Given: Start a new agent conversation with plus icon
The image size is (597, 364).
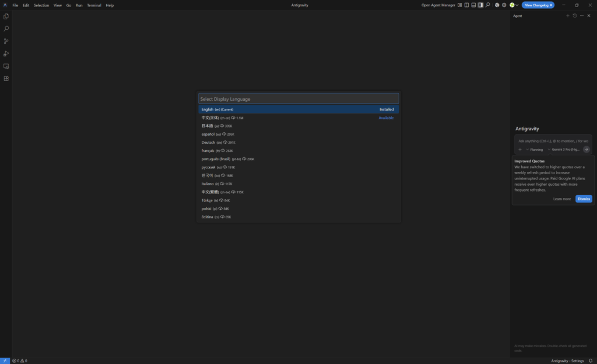Looking at the screenshot, I should (568, 16).
